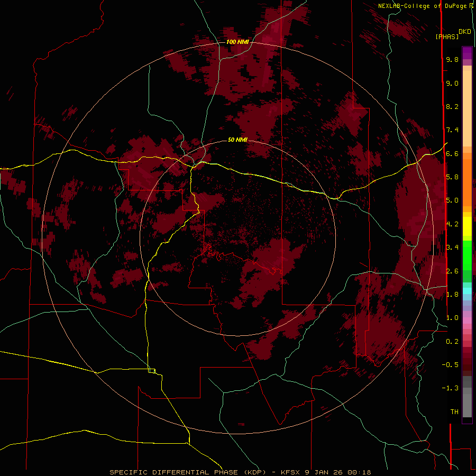Click the 0.2 value on the color scale

point(452,341)
